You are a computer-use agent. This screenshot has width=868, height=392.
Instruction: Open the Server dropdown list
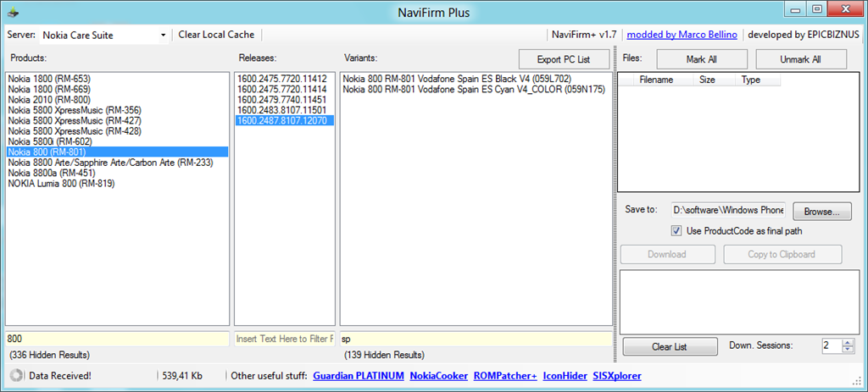pyautogui.click(x=163, y=36)
